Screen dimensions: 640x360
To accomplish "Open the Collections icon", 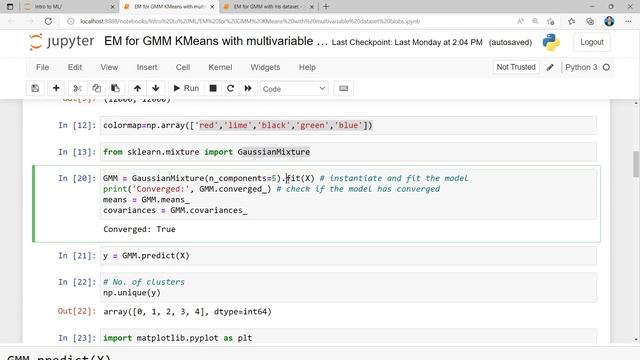I will (x=590, y=21).
